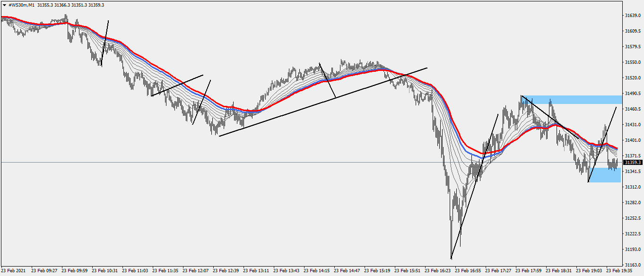Click the 31351.3 low price value

coord(79,5)
